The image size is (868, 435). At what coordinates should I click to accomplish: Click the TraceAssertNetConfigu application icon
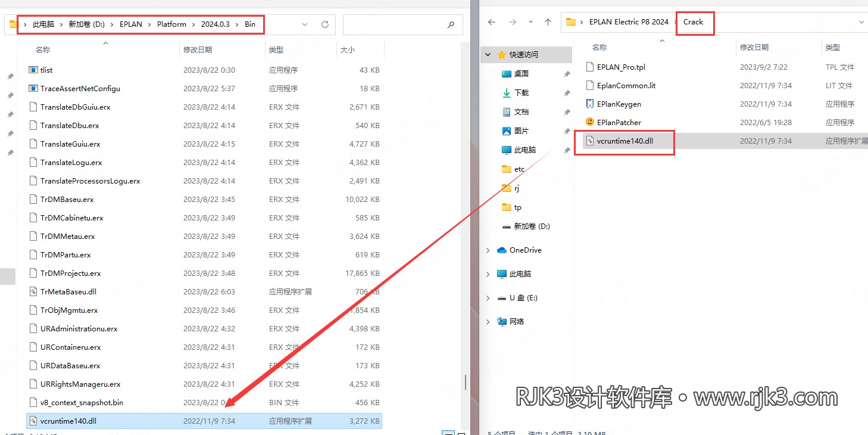click(33, 88)
